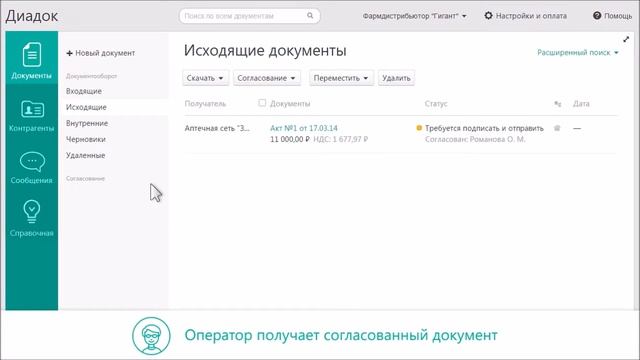
Task: Click the Удалить button
Action: coord(396,78)
